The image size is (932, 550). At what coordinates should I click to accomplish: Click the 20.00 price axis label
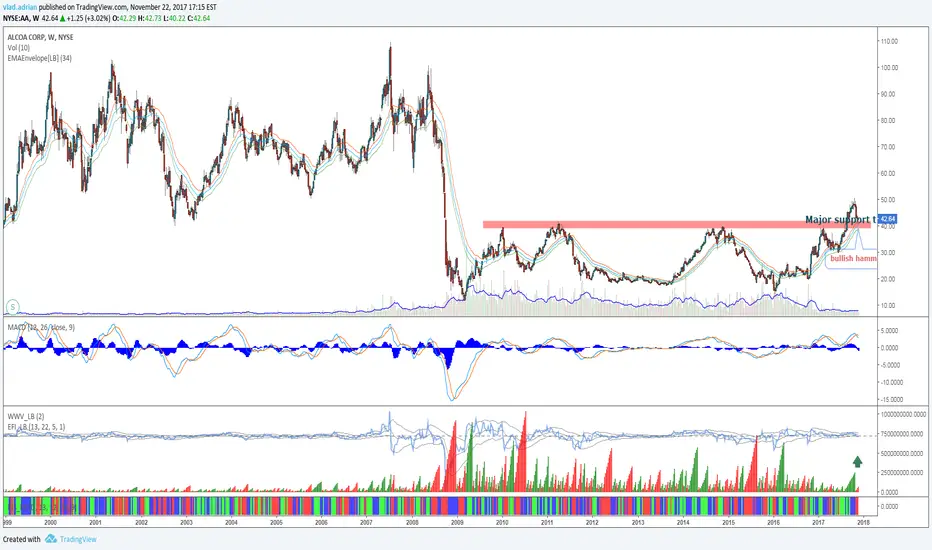[x=887, y=279]
